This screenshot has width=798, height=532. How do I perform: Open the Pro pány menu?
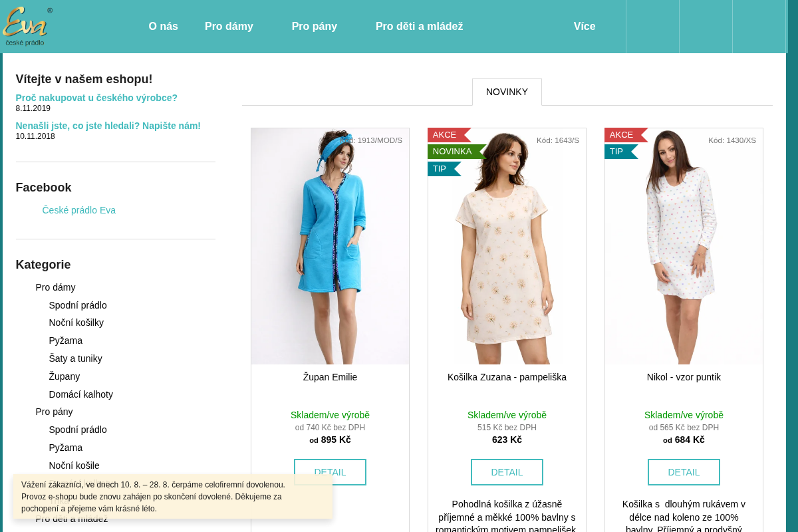(315, 27)
